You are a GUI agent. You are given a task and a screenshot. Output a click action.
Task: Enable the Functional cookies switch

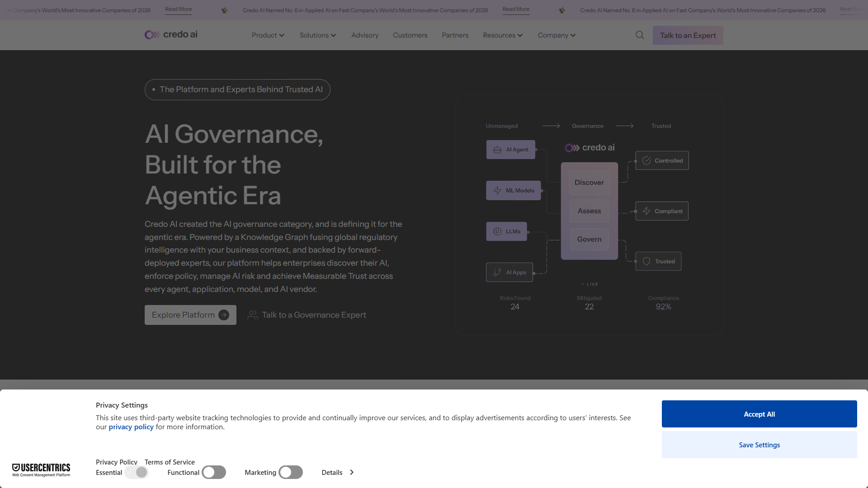coord(214,473)
